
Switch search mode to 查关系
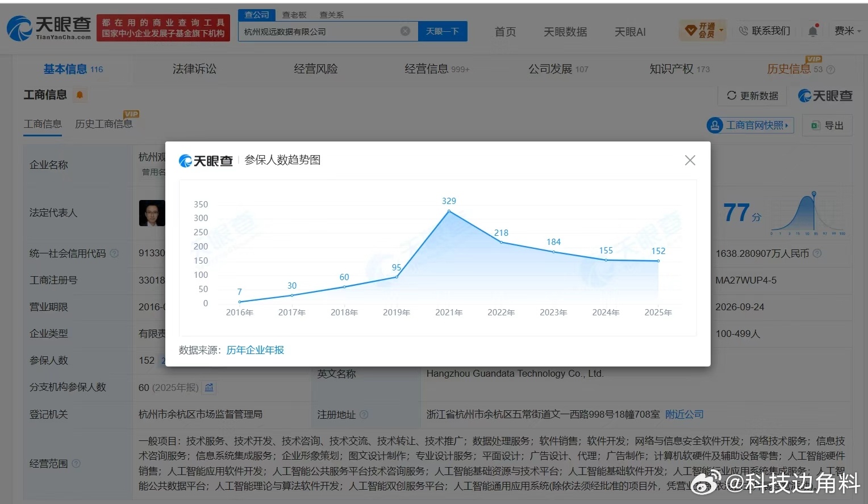332,15
